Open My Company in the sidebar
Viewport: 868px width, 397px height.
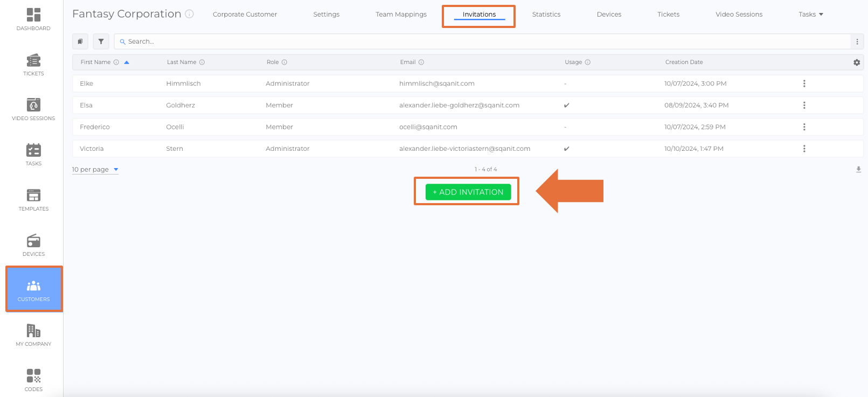click(x=33, y=335)
